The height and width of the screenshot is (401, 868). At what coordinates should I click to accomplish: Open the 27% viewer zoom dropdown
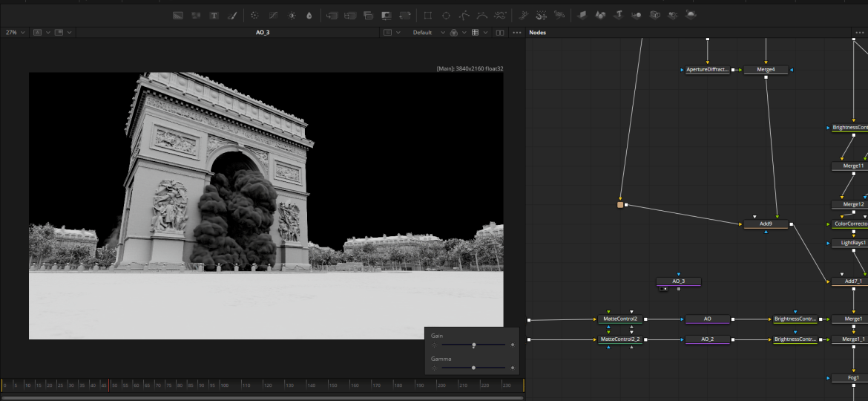[x=15, y=33]
